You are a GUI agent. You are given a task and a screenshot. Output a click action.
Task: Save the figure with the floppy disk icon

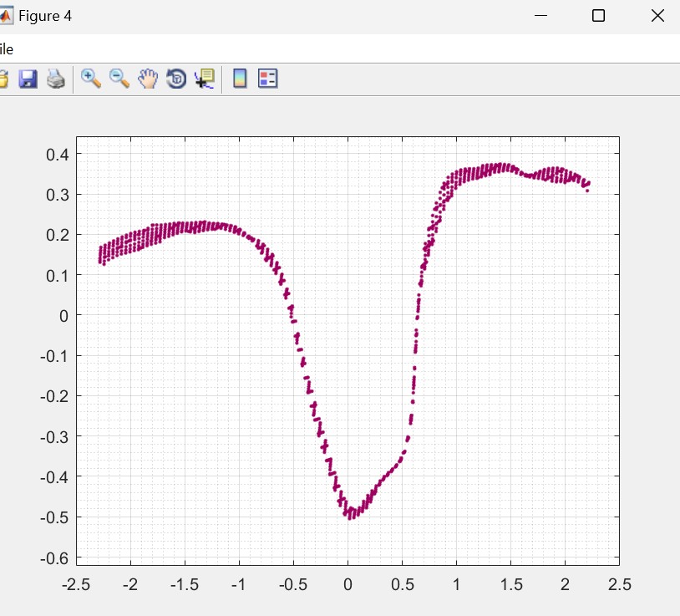coord(28,79)
